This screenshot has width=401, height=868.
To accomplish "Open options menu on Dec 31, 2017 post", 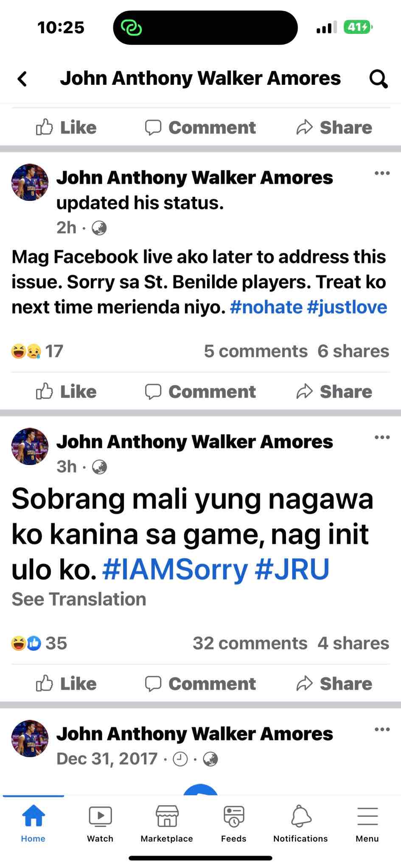I will [x=382, y=729].
